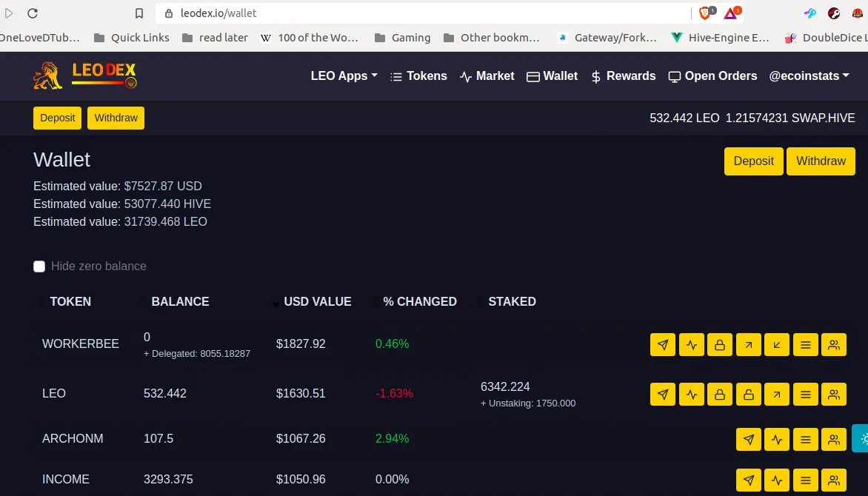The image size is (868, 496).
Task: Send ARCHONM with paper plane icon
Action: coord(749,440)
